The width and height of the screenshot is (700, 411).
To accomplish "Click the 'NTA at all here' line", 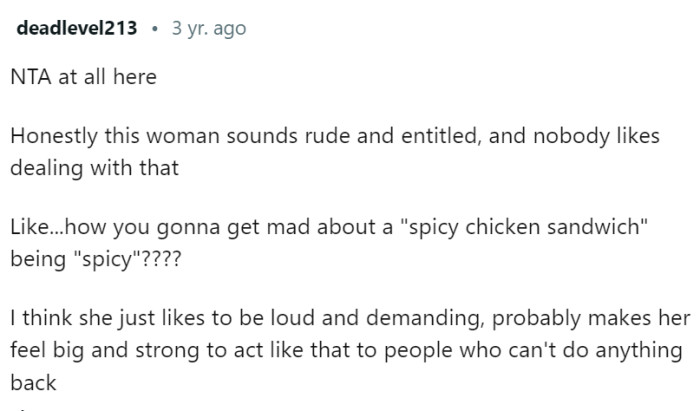I will coord(83,77).
